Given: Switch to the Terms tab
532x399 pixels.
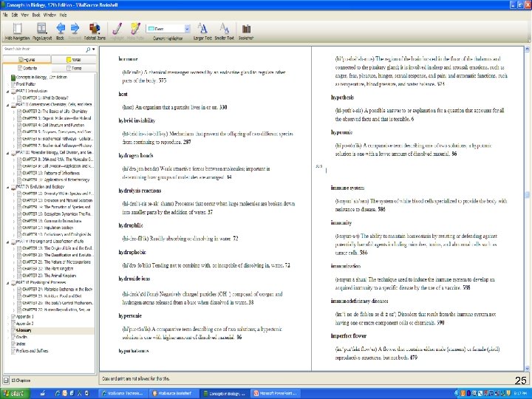Looking at the screenshot, I should (x=74, y=68).
